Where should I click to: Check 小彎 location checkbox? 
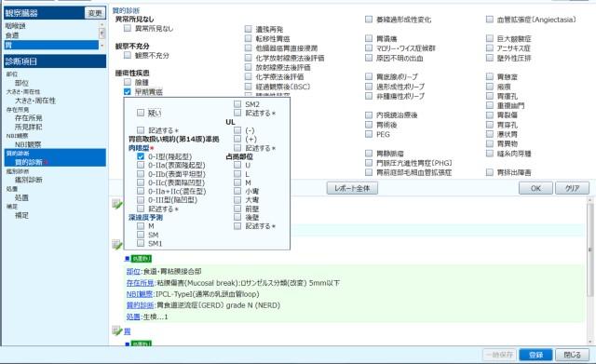point(237,191)
